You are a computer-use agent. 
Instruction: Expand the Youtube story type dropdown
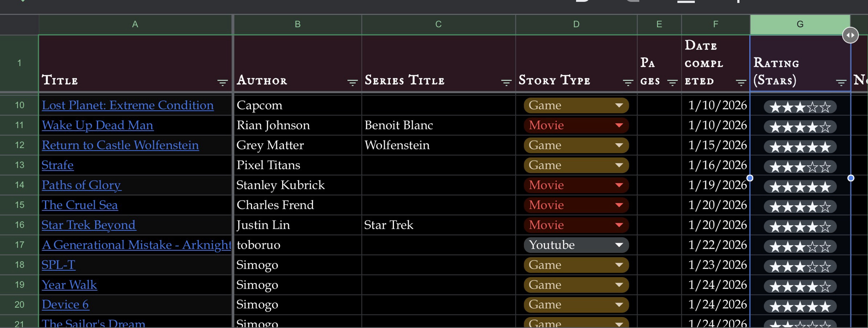tap(619, 245)
